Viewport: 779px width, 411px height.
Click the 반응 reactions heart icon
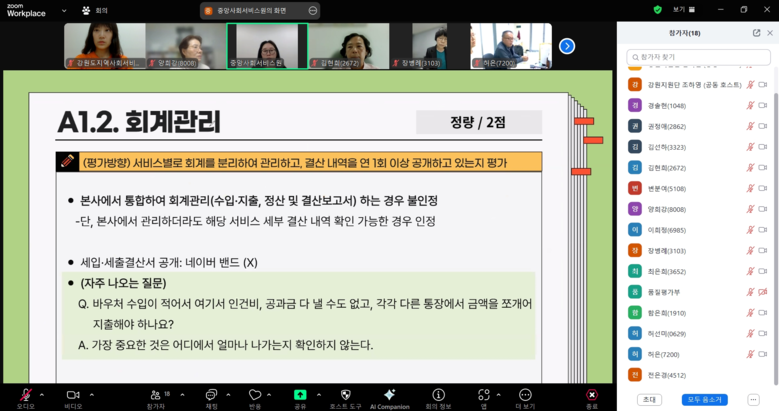(x=255, y=394)
